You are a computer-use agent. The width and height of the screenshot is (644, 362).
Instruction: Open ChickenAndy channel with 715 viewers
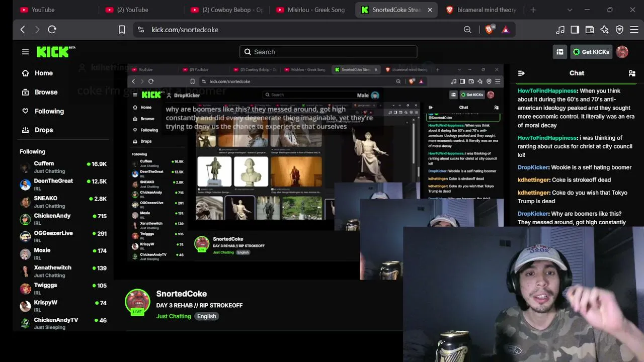coord(63,219)
